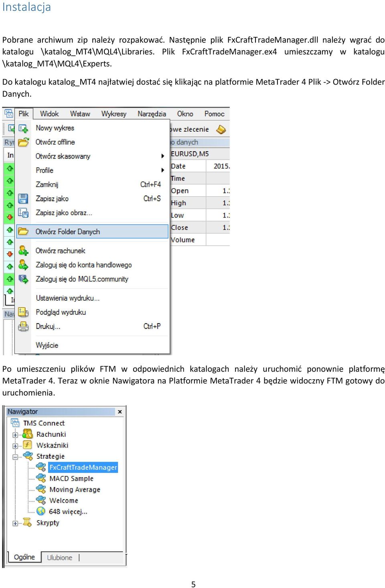Select Strategie in the Nawigator
385x588 pixels.
tap(50, 456)
